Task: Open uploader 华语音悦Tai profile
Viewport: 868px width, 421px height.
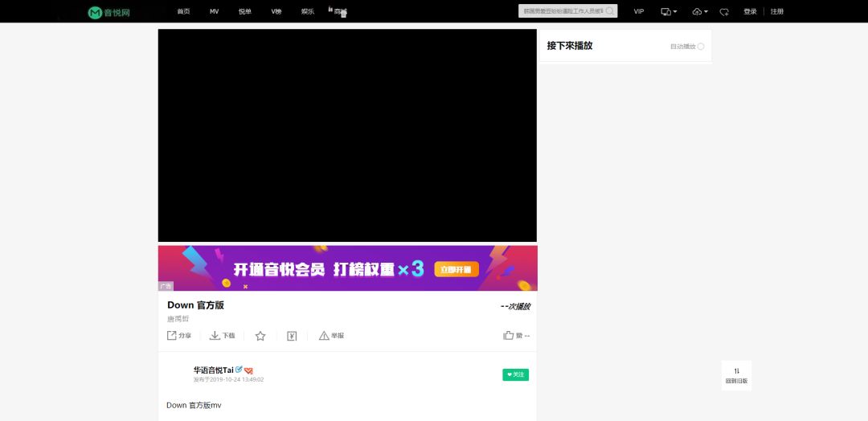Action: click(214, 370)
